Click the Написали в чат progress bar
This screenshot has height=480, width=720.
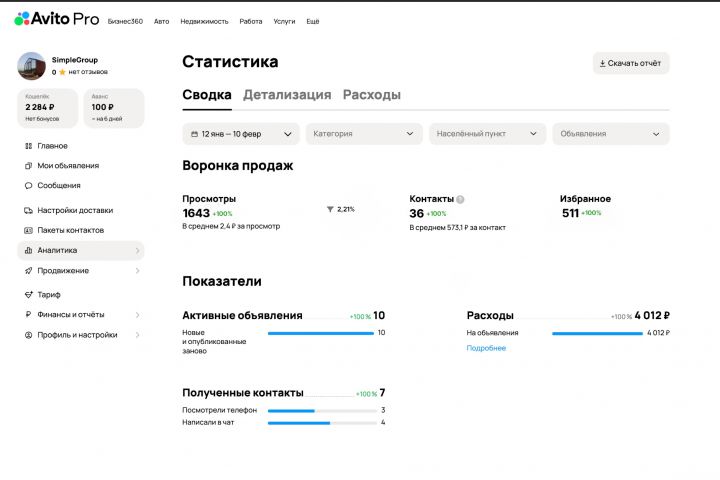click(322, 423)
